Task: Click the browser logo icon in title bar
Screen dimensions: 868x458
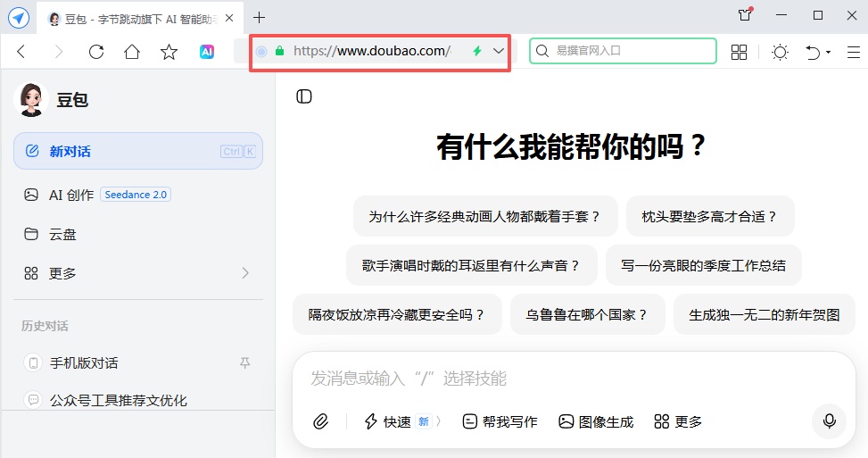Action: pos(18,18)
